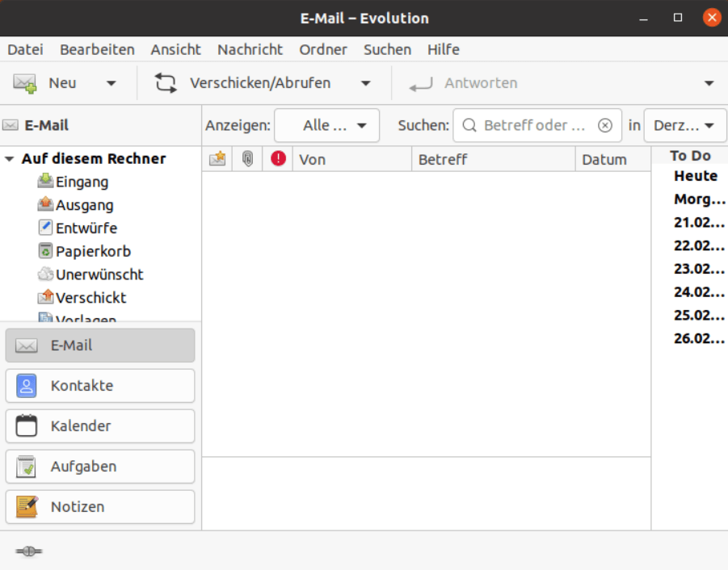This screenshot has width=728, height=570.
Task: Switch to the Kontakte view
Action: (x=100, y=386)
